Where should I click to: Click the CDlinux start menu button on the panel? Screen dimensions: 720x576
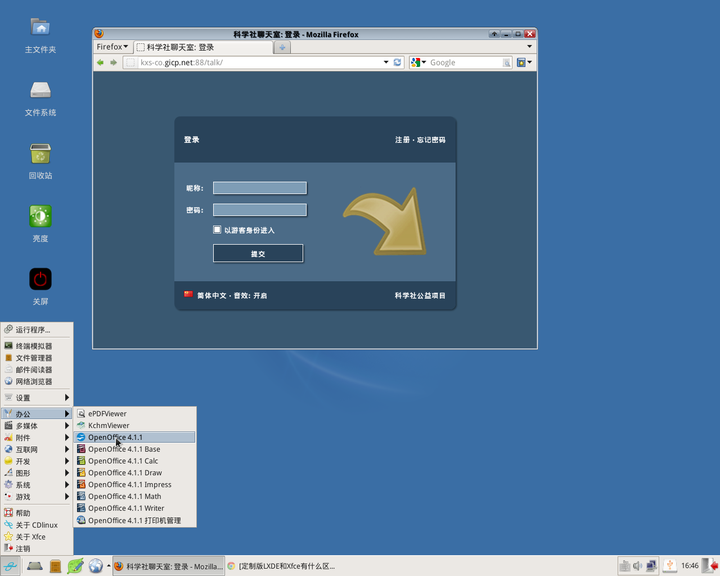(10, 566)
